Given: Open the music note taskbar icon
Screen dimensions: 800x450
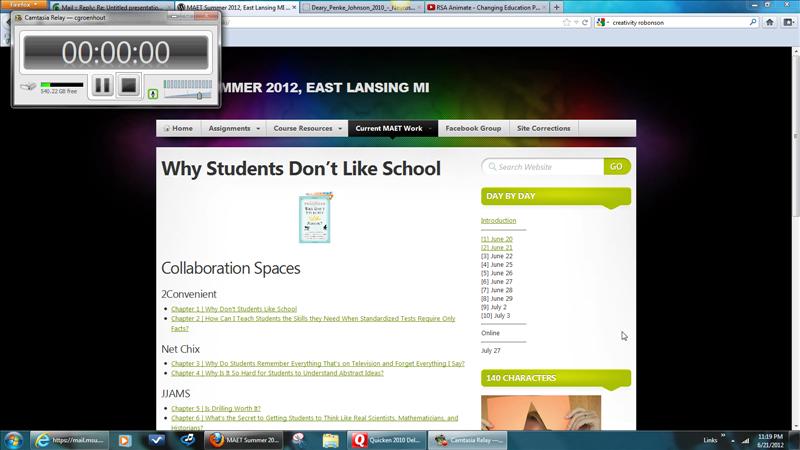Looking at the screenshot, I should [188, 440].
